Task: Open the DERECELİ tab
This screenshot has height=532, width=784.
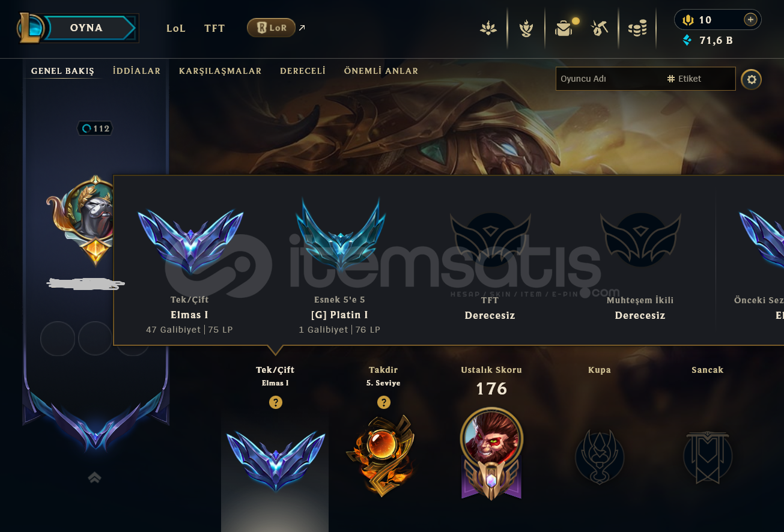Action: [303, 71]
